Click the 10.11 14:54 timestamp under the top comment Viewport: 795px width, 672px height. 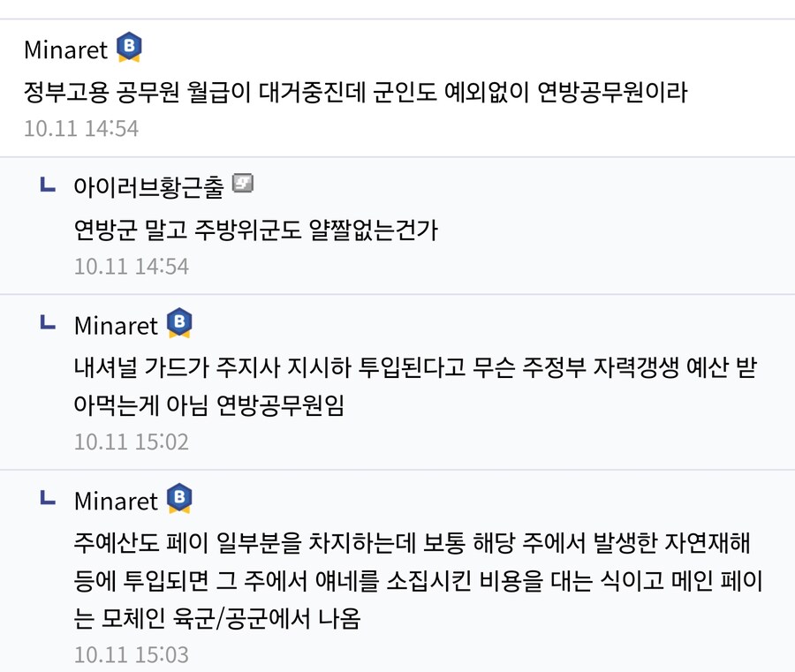81,128
